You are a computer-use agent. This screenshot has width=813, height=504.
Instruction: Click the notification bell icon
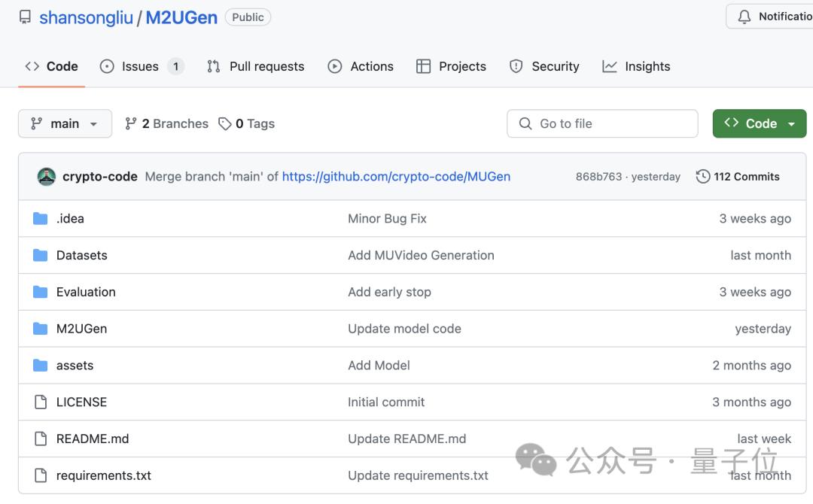coord(744,17)
